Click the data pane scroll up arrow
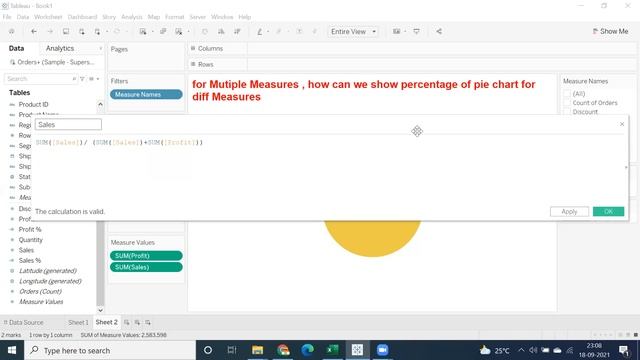The image size is (640, 360). (100, 104)
